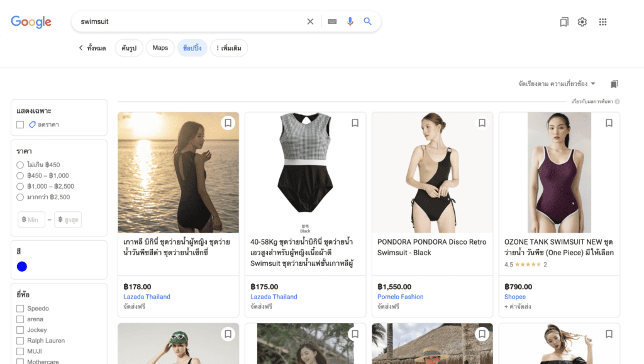Screen dimensions: 644x364
Task: Select the ช็อปปิ้ง shopping tab
Action: [192, 48]
